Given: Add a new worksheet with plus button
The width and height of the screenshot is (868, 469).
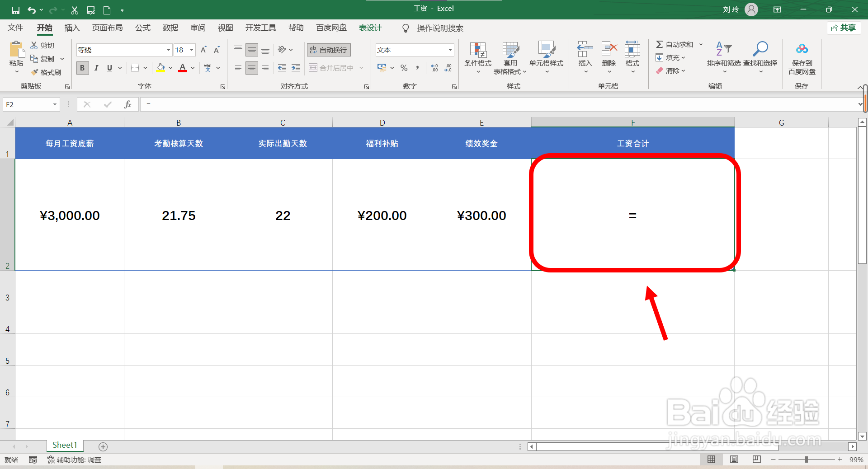Looking at the screenshot, I should (x=103, y=447).
